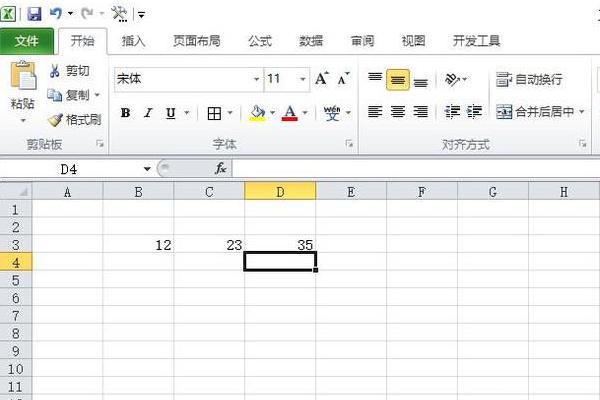Increase font size with large A icon
Screen dimensions: 600x400
(322, 78)
